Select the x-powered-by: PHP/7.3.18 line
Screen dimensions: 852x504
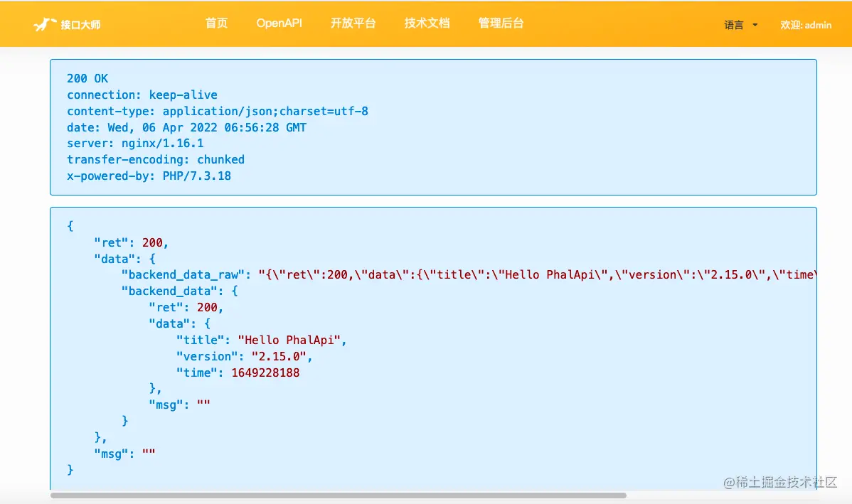click(149, 176)
